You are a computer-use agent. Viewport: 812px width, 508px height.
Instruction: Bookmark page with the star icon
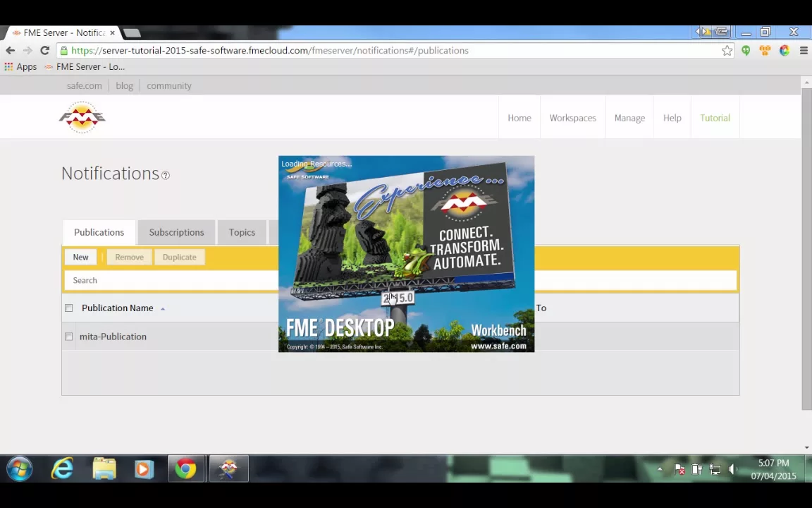(727, 50)
